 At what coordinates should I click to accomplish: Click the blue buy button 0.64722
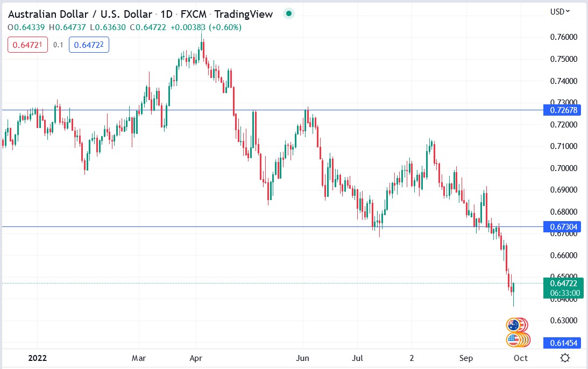pos(89,45)
